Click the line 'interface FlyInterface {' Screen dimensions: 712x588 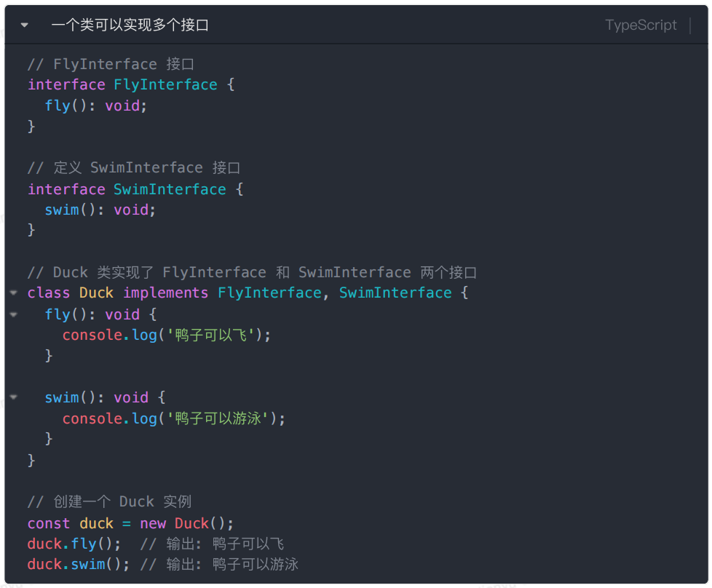pos(131,84)
